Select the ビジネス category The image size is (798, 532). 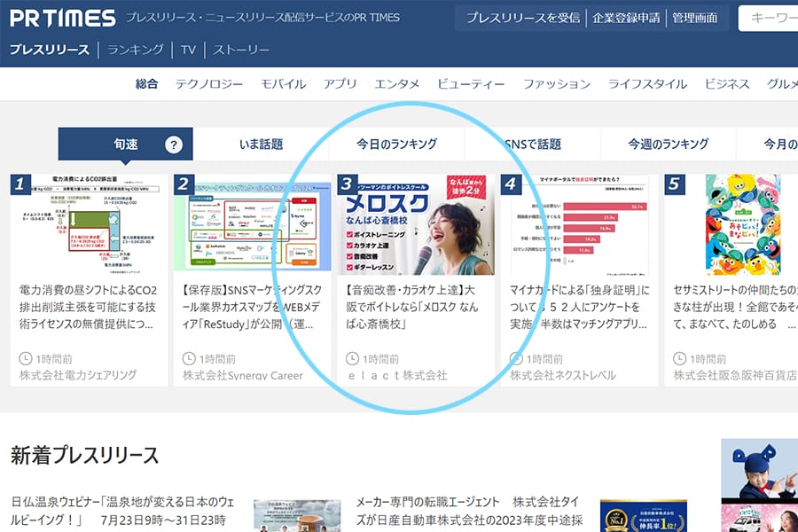[727, 84]
